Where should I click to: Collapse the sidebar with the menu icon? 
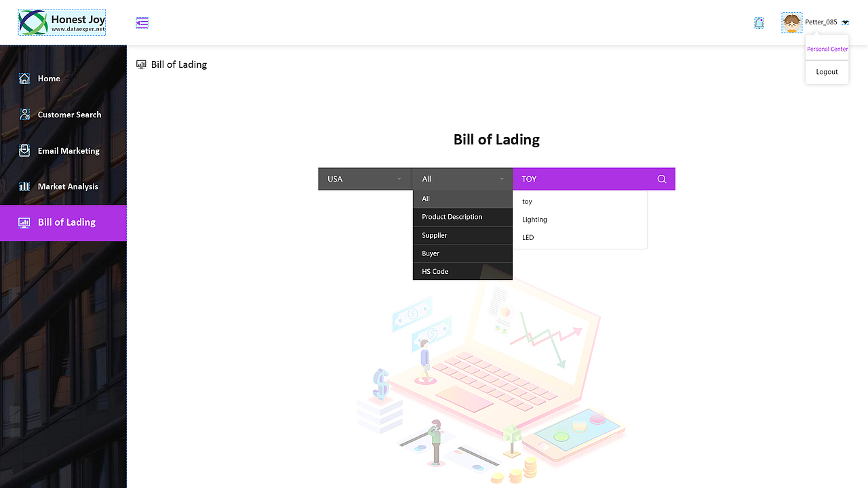pos(142,23)
